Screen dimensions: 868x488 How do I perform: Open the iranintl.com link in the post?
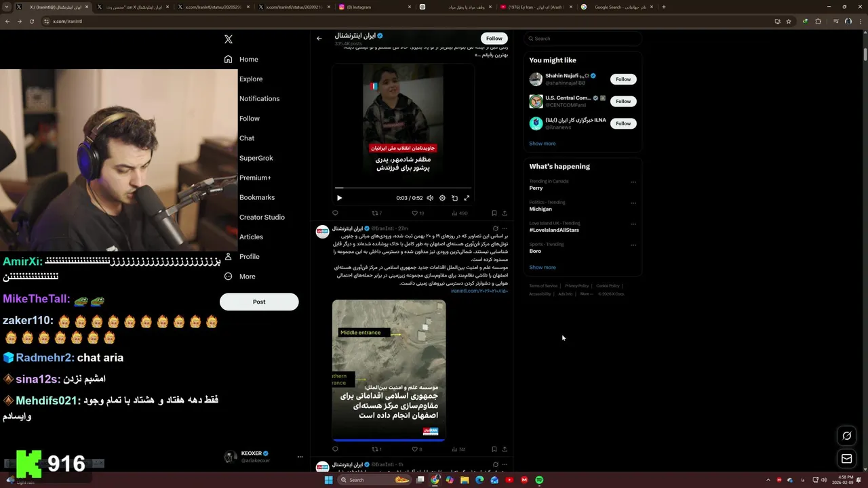point(479,291)
